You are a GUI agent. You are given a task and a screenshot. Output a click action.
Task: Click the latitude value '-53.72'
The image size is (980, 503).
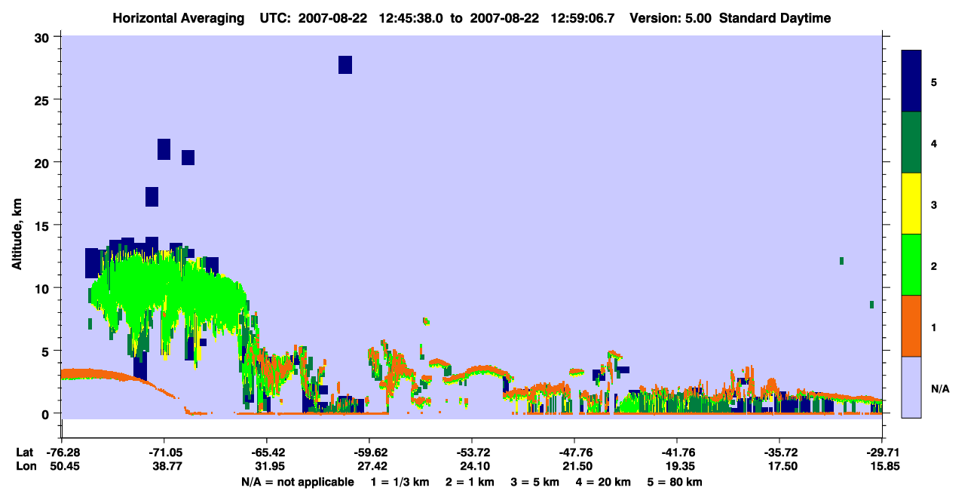point(471,452)
